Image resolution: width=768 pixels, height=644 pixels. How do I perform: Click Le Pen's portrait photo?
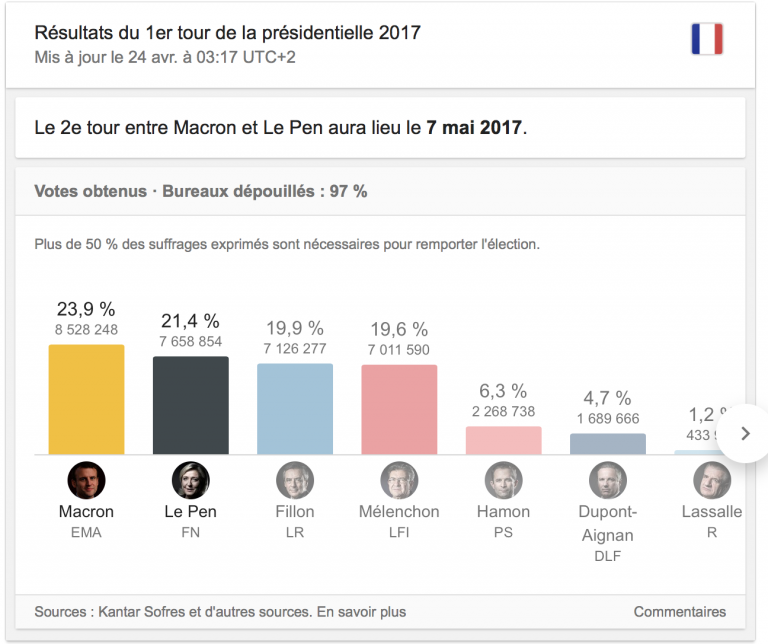191,480
